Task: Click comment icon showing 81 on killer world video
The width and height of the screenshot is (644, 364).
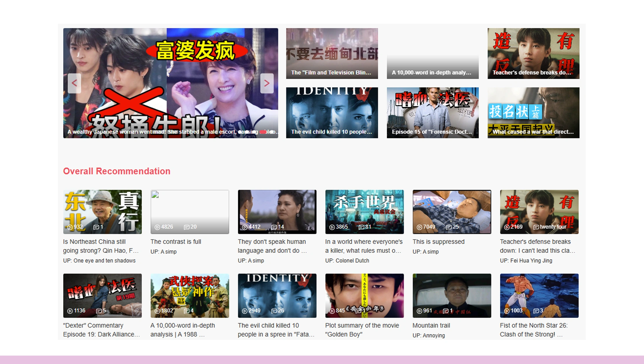Action: 361,227
